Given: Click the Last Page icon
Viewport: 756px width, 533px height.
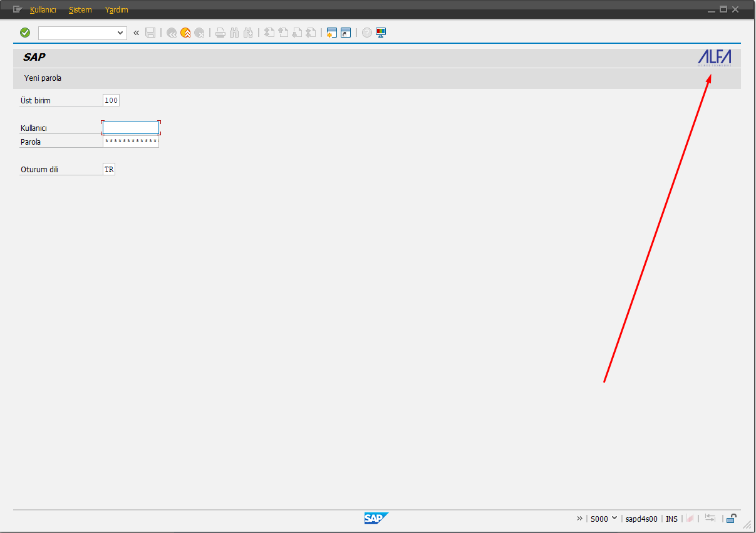Looking at the screenshot, I should pyautogui.click(x=311, y=33).
